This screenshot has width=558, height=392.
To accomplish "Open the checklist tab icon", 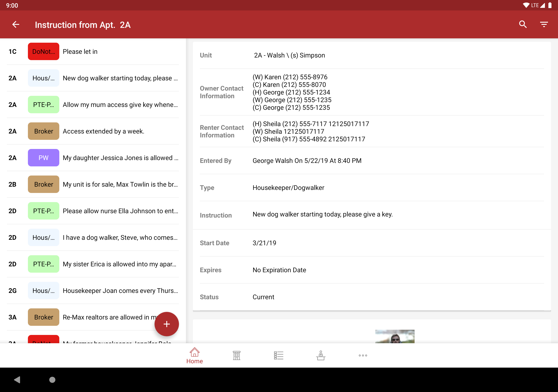I will point(279,355).
